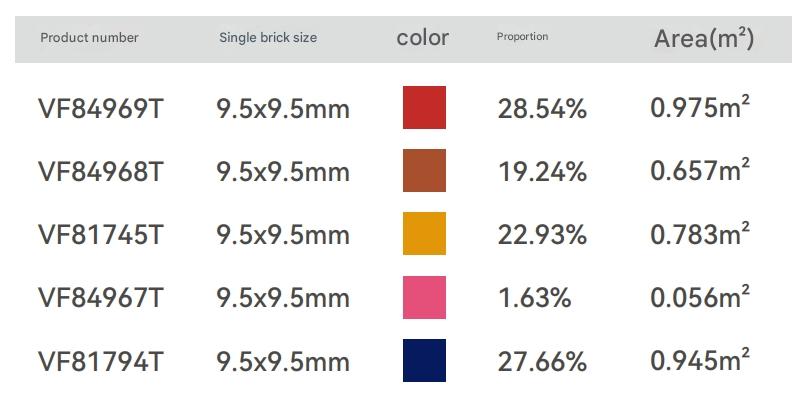Click the Proportion column header

pos(522,38)
